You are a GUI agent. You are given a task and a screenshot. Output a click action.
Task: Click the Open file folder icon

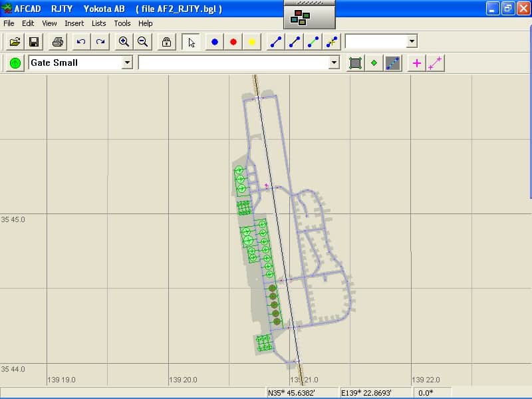[x=15, y=42]
